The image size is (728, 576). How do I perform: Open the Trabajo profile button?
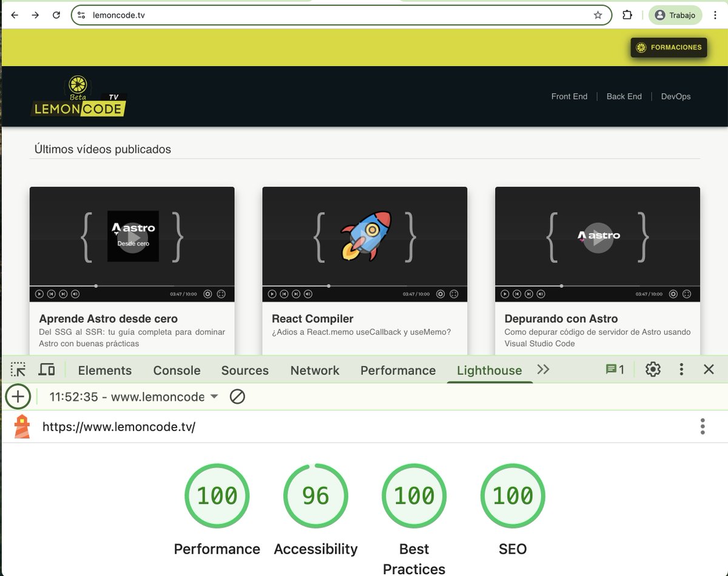coord(675,15)
